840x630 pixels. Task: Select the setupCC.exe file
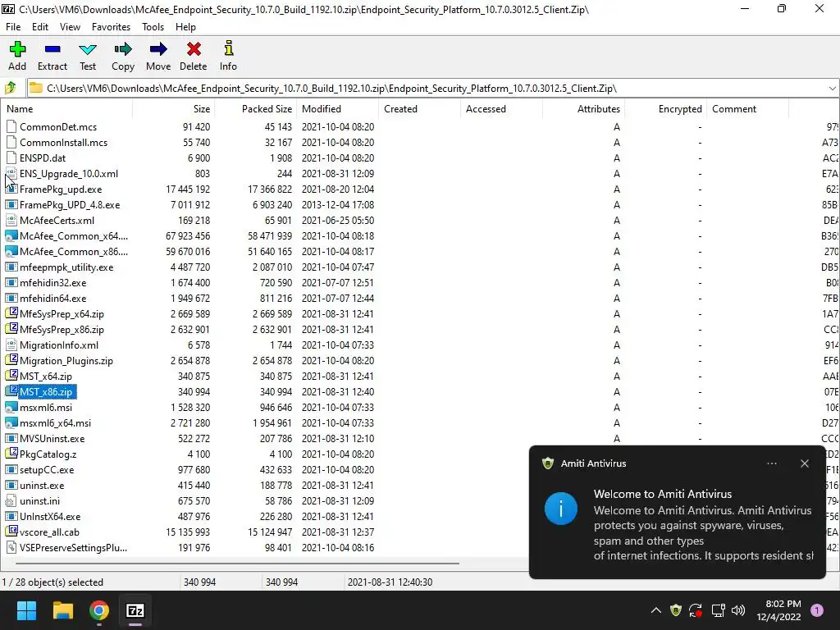point(47,469)
